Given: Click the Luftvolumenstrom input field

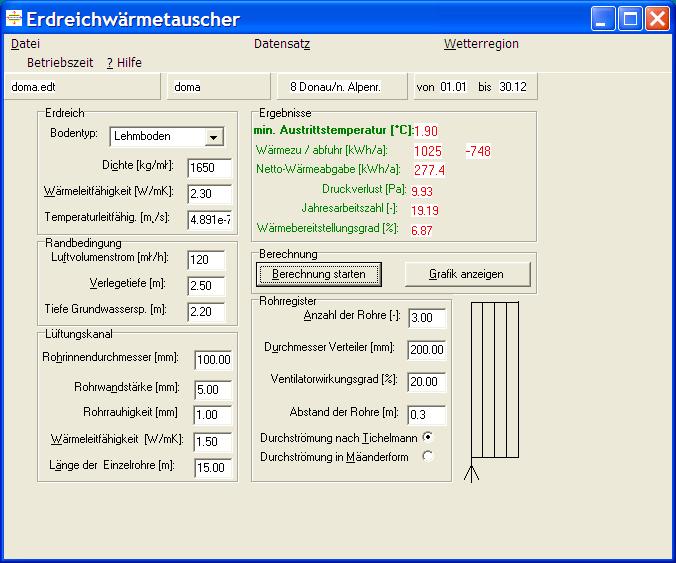Looking at the screenshot, I should (x=209, y=260).
